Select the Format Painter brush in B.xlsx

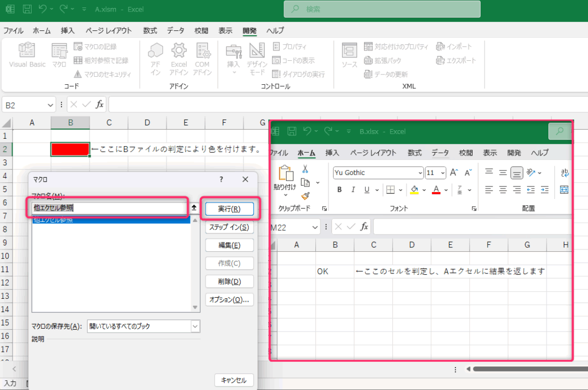tap(305, 196)
